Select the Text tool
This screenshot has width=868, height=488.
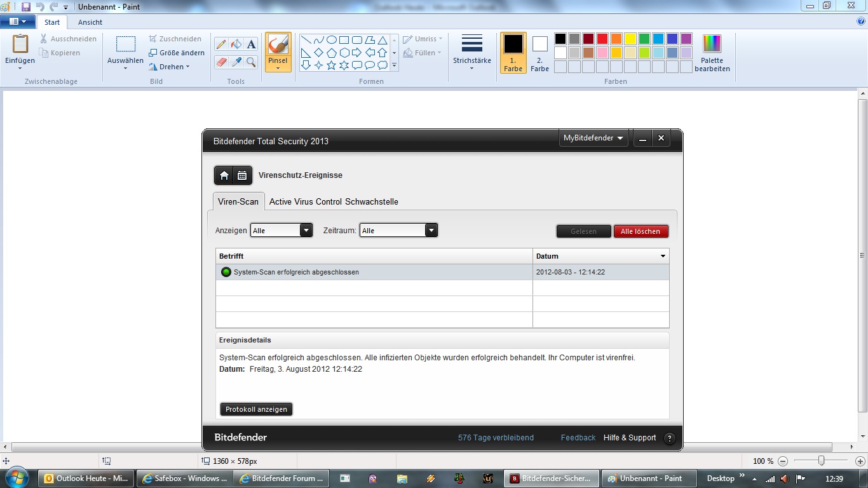tap(252, 44)
